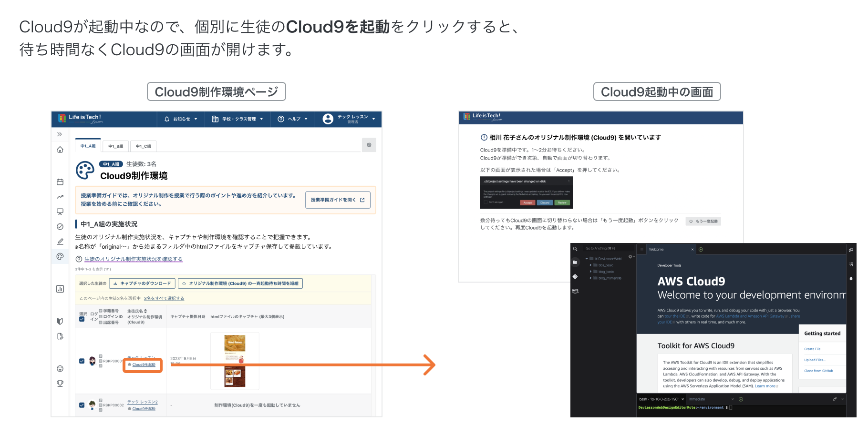
Task: Expand the 学校・クラス管理 dropdown
Action: [238, 119]
